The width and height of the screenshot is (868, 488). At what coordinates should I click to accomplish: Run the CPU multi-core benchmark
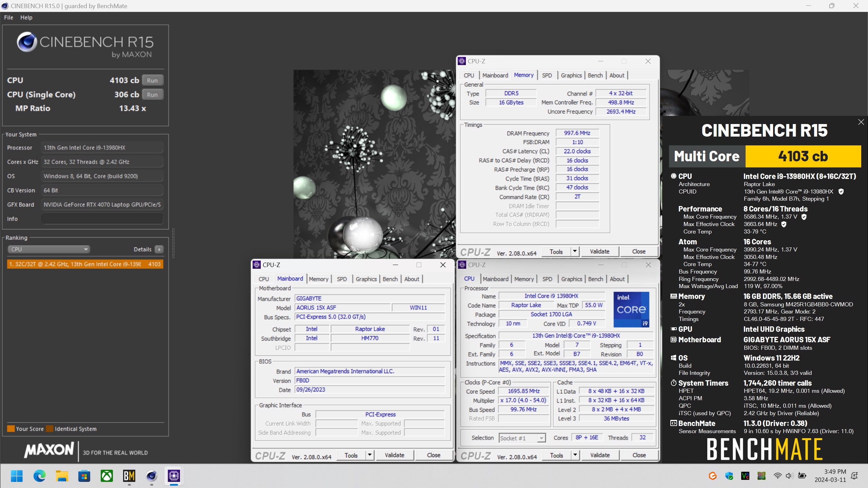[x=152, y=80]
